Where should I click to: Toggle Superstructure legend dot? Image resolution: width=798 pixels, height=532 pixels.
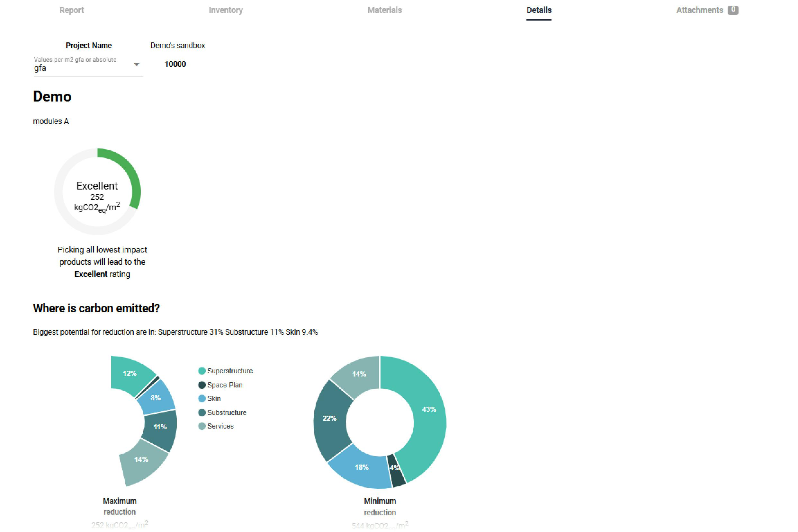point(202,371)
